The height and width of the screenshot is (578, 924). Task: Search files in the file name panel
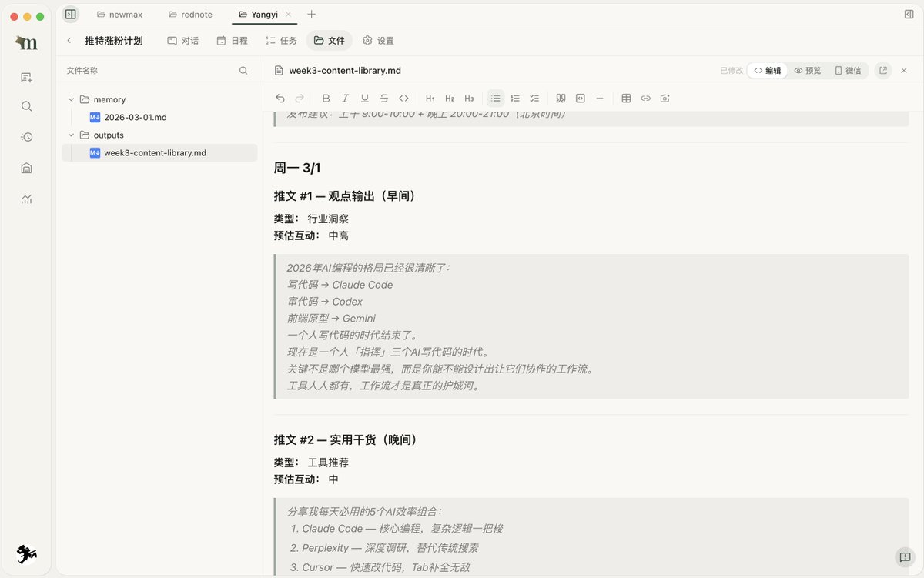click(x=243, y=70)
